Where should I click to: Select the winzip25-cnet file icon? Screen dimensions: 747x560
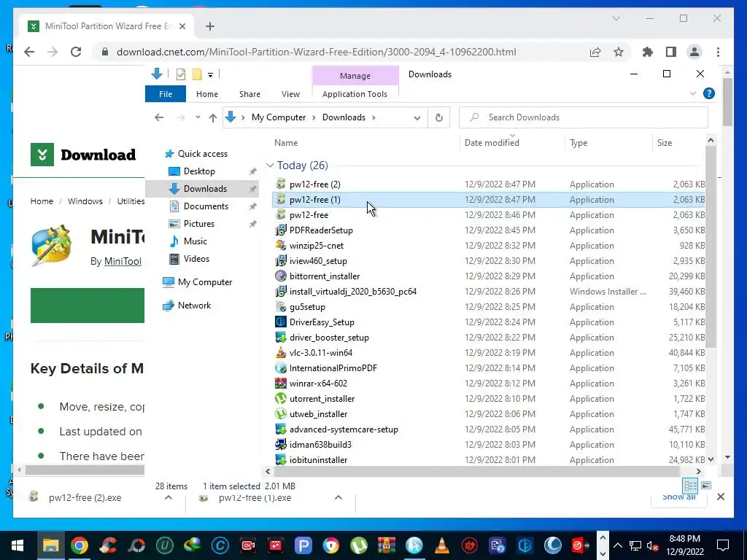(x=281, y=245)
